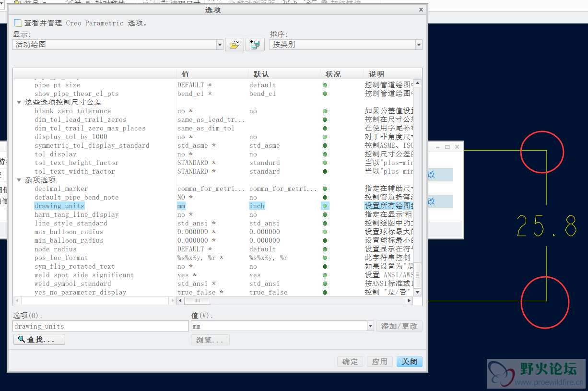Select the tol_text_width_factor option
Viewport: 588px width, 391px height.
(74, 171)
